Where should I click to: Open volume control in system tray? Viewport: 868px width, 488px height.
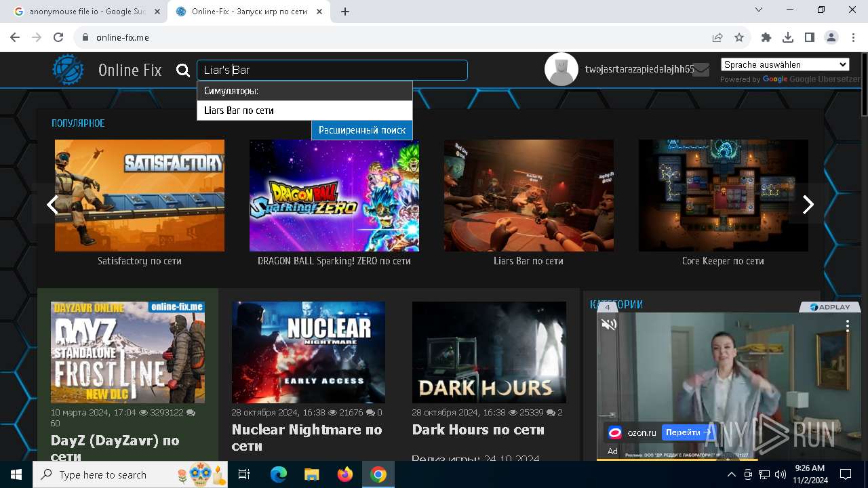pyautogui.click(x=780, y=474)
